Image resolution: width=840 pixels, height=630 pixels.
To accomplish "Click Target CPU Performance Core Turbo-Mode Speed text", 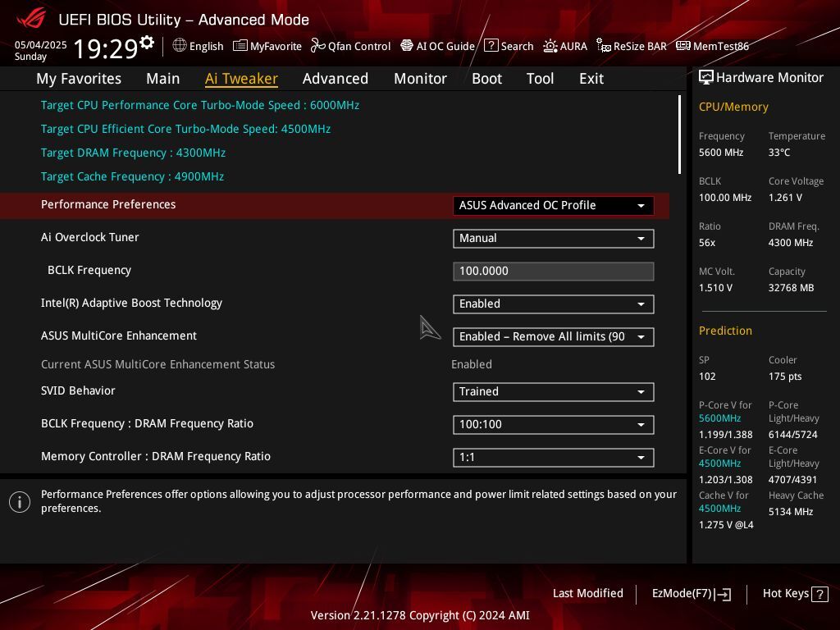I will coord(200,105).
